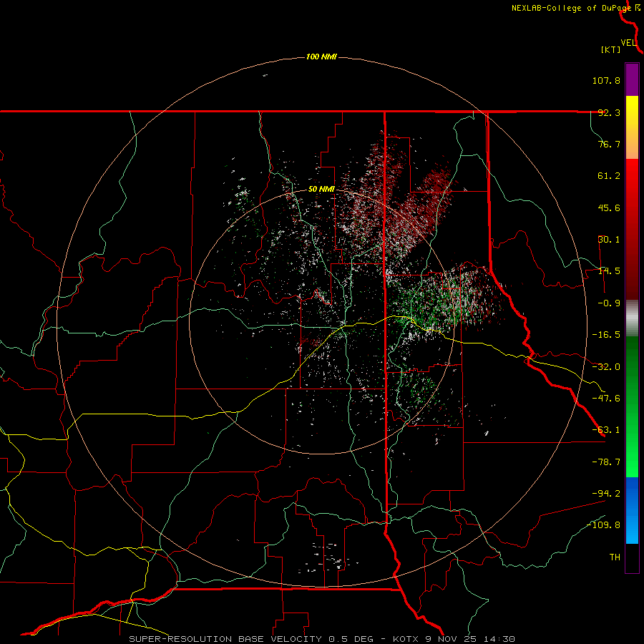
Task: Click the blue segment of color bar
Action: click(632, 510)
